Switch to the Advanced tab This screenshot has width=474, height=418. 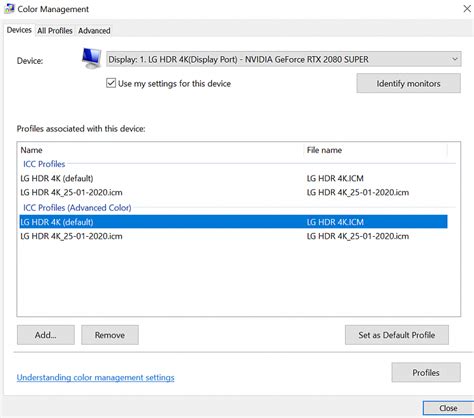(94, 31)
